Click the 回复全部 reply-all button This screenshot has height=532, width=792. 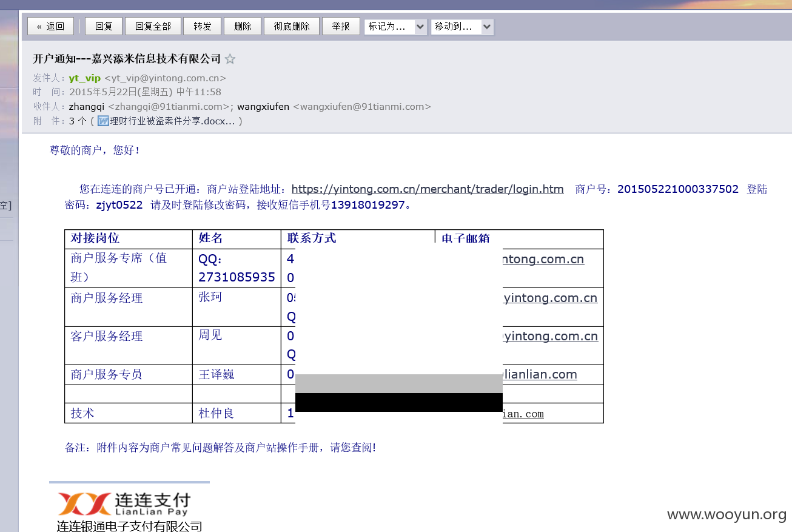pyautogui.click(x=153, y=26)
